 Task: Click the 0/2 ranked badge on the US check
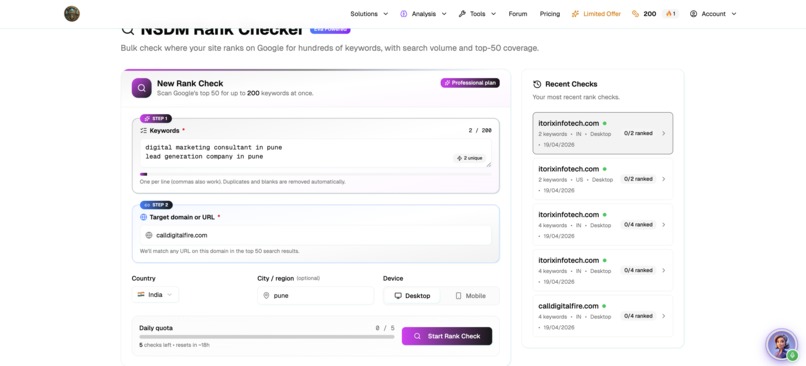click(x=638, y=179)
